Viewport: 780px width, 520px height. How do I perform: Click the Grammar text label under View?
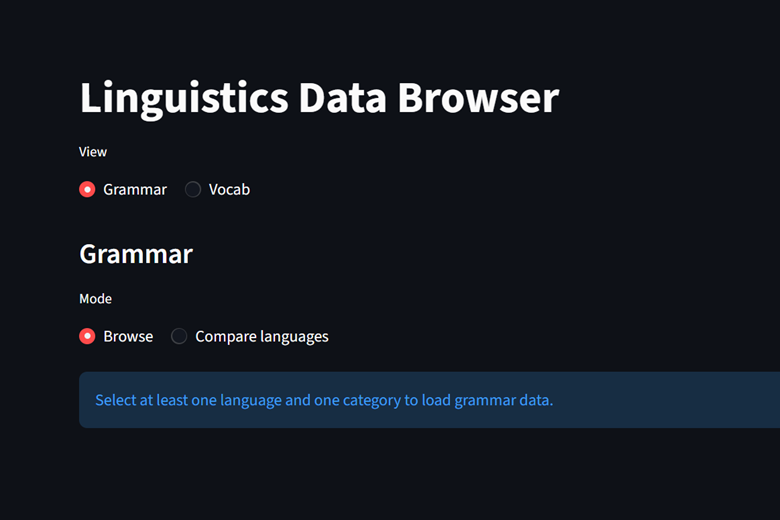(x=134, y=189)
